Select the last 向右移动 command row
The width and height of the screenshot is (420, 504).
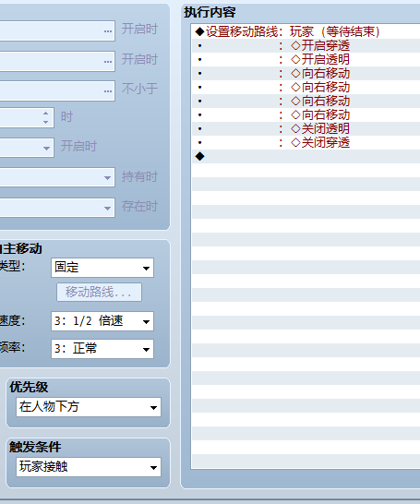tap(306, 114)
